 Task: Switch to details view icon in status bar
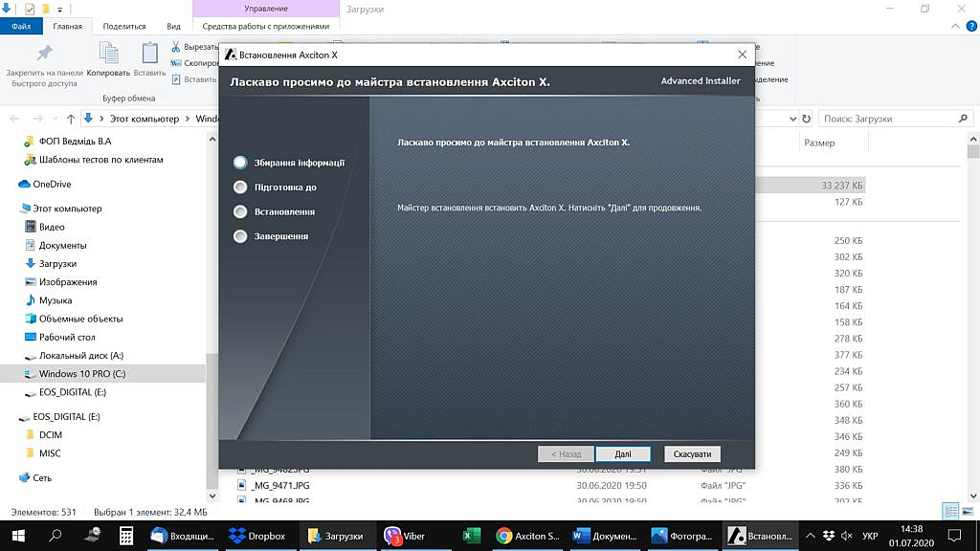950,511
